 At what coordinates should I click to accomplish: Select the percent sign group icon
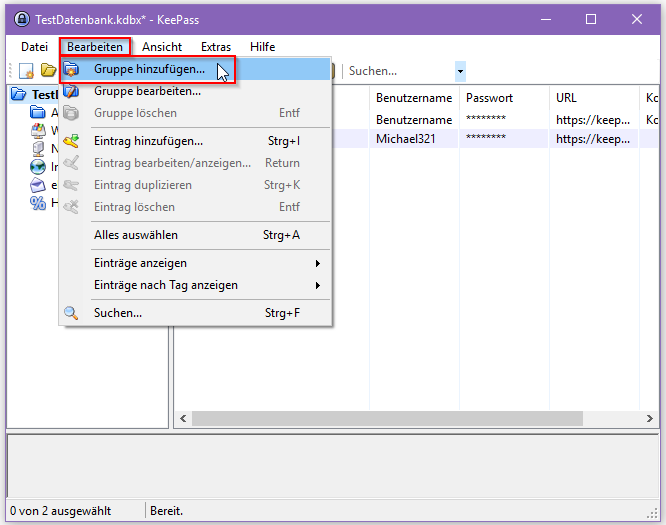coord(38,203)
